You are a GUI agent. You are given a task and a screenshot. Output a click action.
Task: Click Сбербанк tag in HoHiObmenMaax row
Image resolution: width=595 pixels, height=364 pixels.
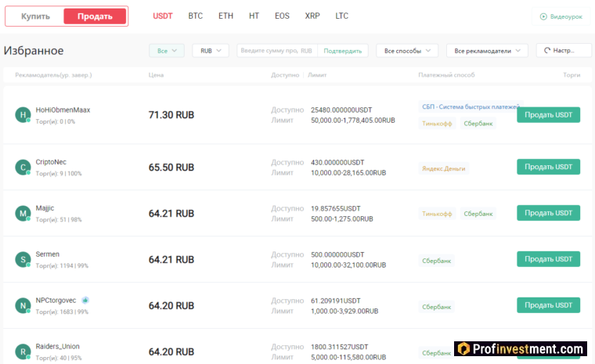478,124
